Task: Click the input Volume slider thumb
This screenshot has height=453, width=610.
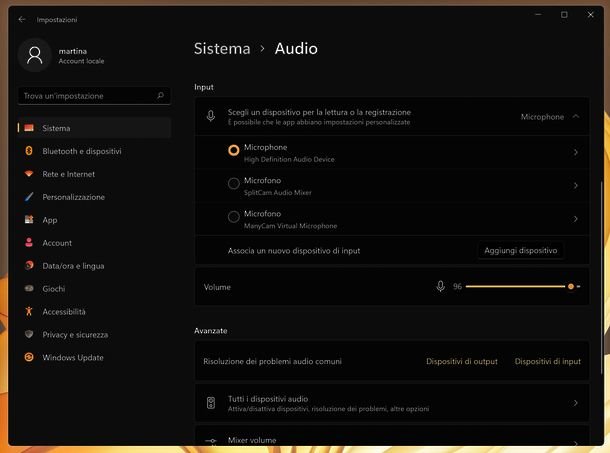Action: coord(571,286)
